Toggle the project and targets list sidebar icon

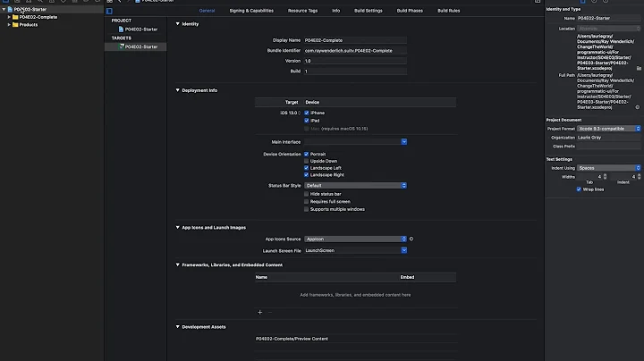(x=109, y=11)
